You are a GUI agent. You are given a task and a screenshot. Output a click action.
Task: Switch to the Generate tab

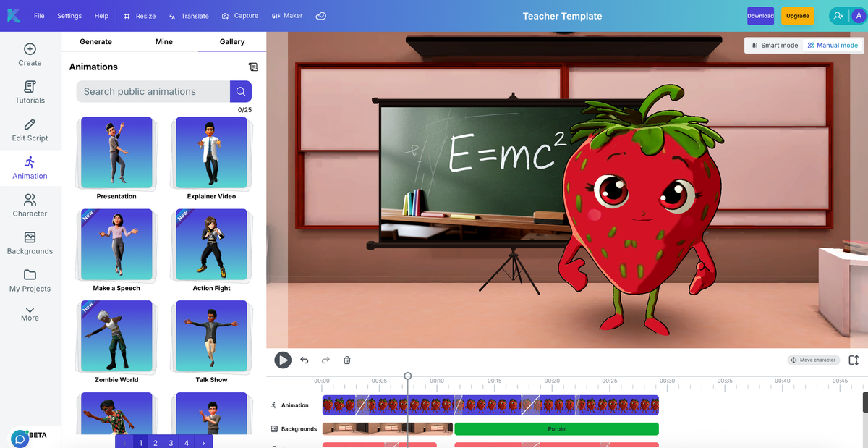95,42
